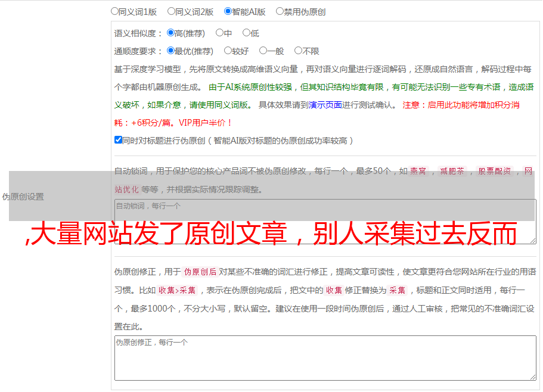This screenshot has width=543, height=392.
Task: Pick 一般 for 通顺度要求
Action: [x=263, y=51]
